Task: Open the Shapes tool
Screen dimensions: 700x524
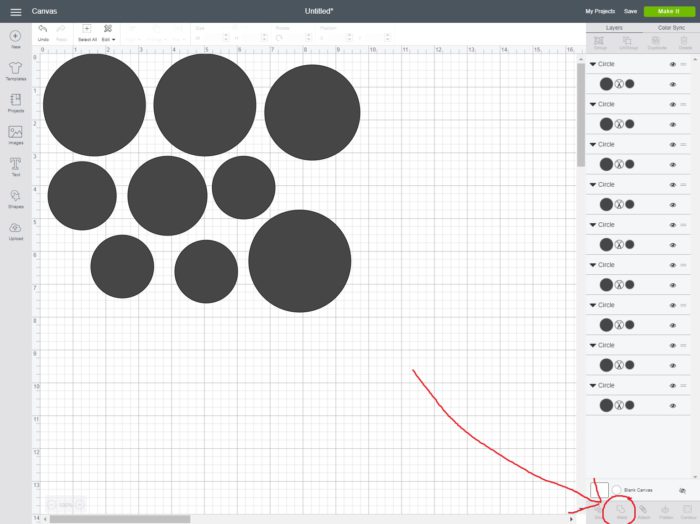Action: (16, 199)
